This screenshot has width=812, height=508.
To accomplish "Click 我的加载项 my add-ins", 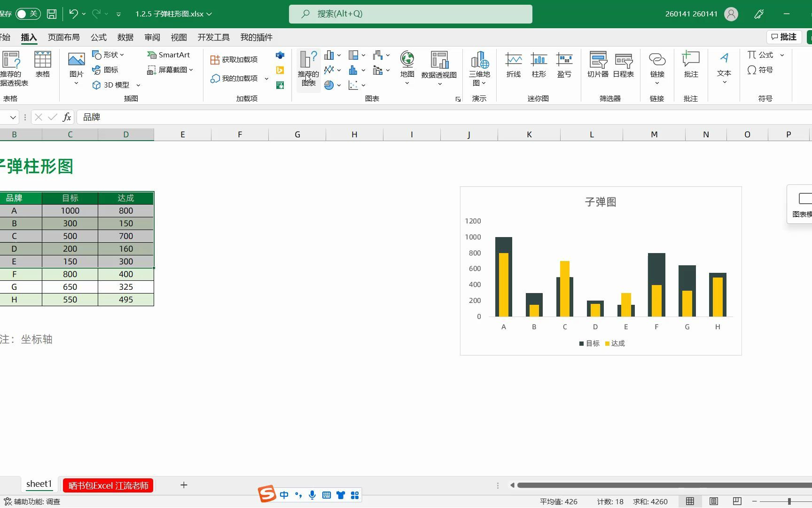I will 234,78.
